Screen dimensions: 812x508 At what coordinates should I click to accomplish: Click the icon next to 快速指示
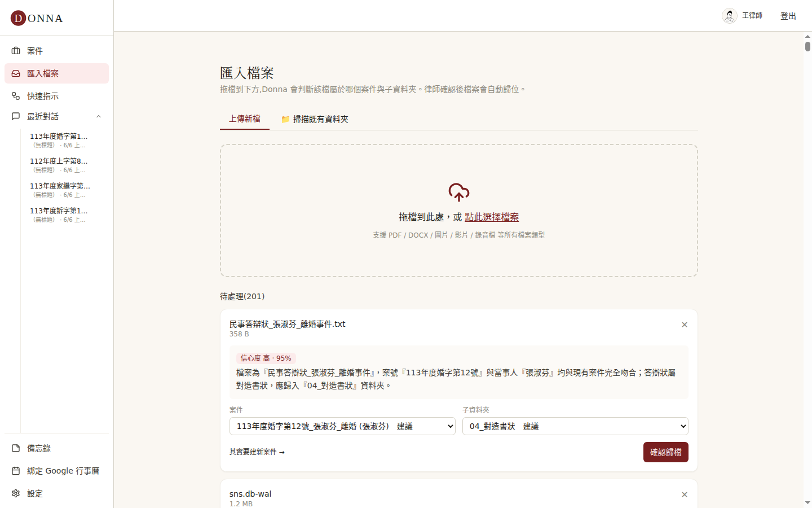(16, 96)
